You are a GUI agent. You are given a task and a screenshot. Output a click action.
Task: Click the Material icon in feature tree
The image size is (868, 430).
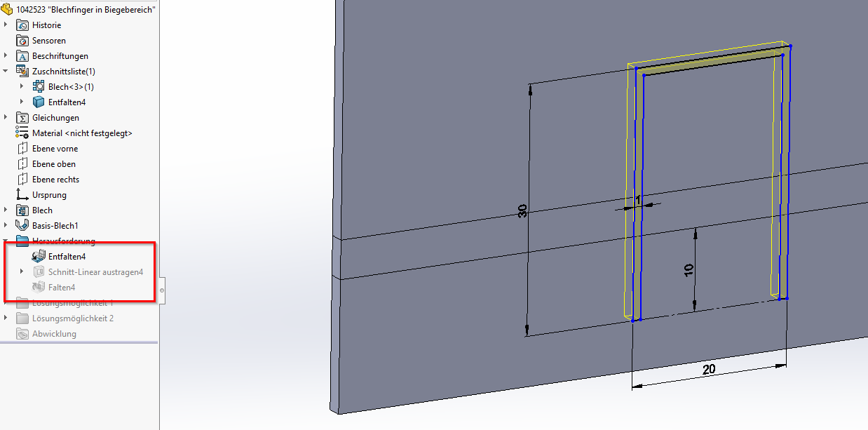[22, 133]
